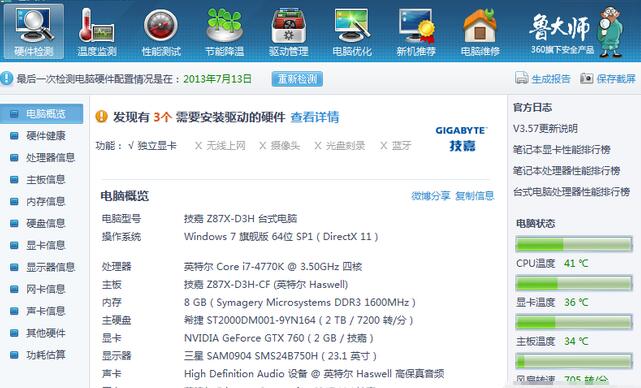Open 笔记本处理器性能排行榜 link
The height and width of the screenshot is (388, 641).
(567, 170)
